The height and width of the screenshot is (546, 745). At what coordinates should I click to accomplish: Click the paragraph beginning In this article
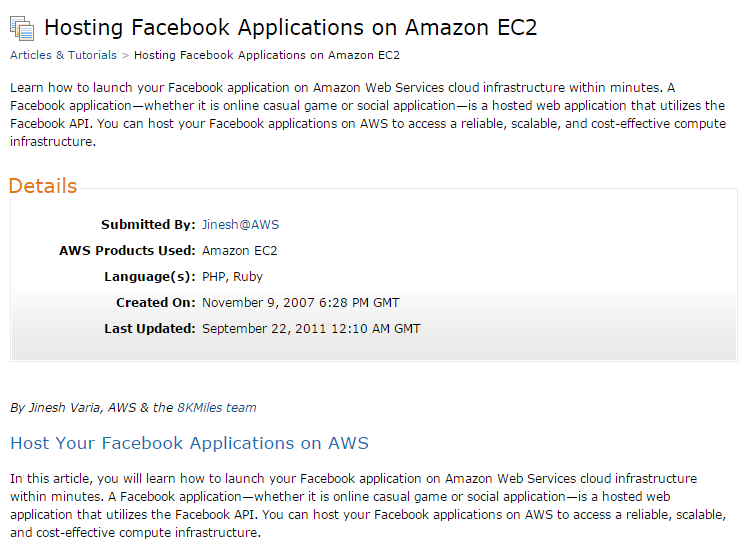tap(368, 506)
